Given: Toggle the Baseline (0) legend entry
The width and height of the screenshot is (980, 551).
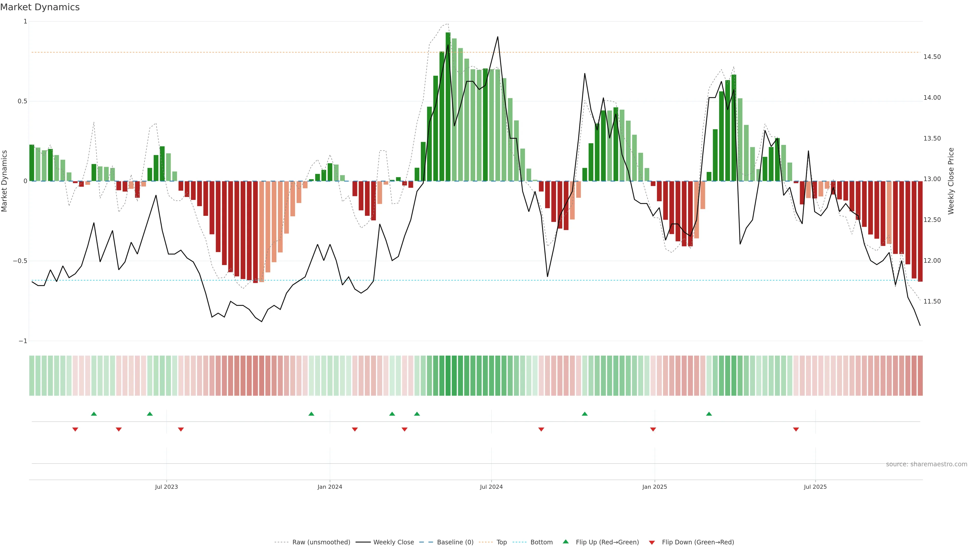Looking at the screenshot, I should [455, 542].
